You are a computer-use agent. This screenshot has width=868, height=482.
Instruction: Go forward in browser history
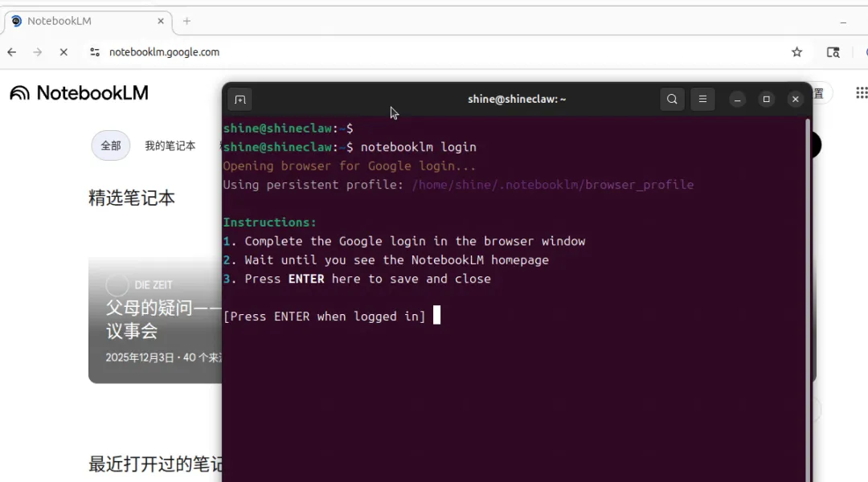[38, 52]
